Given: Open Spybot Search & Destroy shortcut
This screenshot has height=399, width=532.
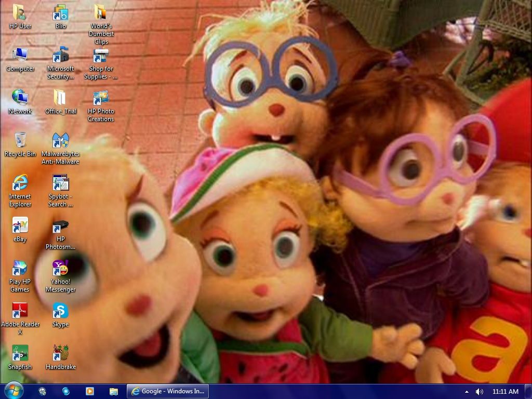Looking at the screenshot, I should tap(60, 191).
